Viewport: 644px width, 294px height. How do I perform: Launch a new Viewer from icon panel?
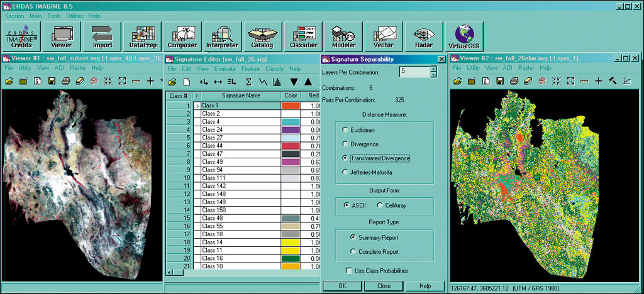pos(62,36)
